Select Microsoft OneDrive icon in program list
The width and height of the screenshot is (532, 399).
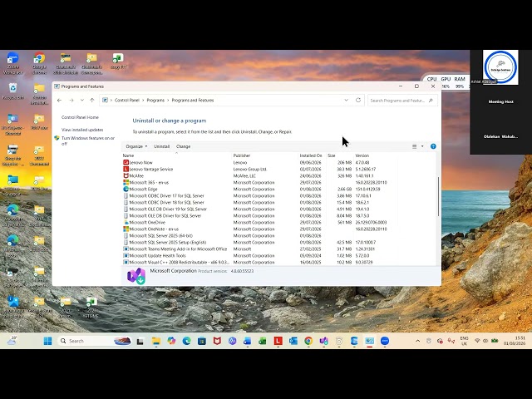click(126, 222)
